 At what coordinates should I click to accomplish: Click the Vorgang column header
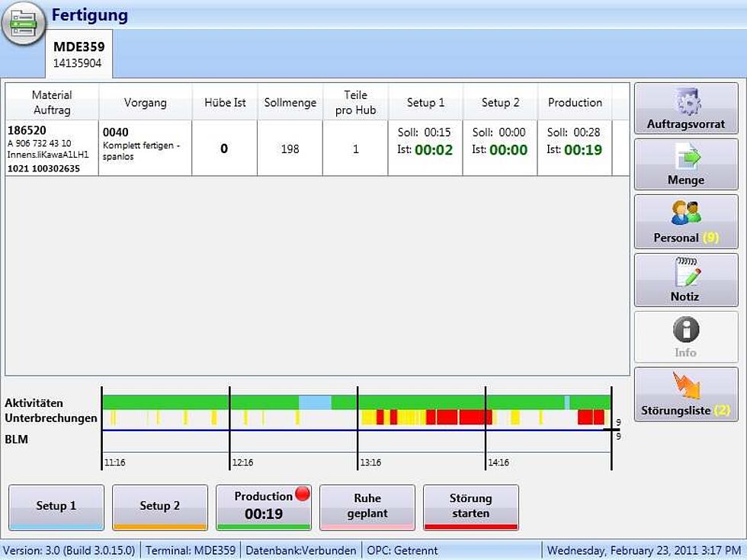[145, 103]
